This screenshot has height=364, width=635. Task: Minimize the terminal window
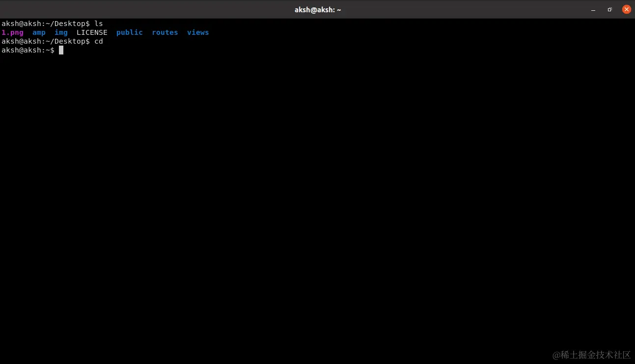[x=594, y=9]
